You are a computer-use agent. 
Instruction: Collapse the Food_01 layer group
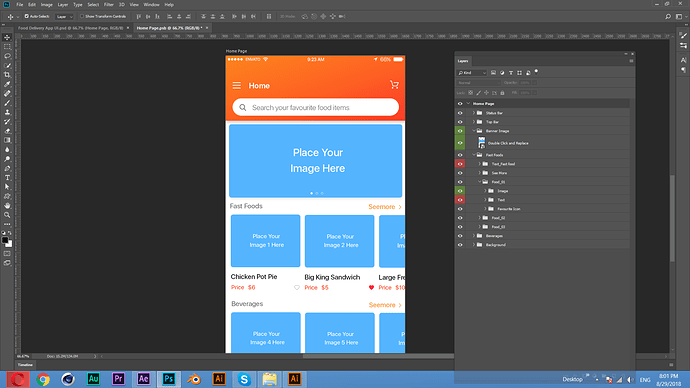[480, 182]
